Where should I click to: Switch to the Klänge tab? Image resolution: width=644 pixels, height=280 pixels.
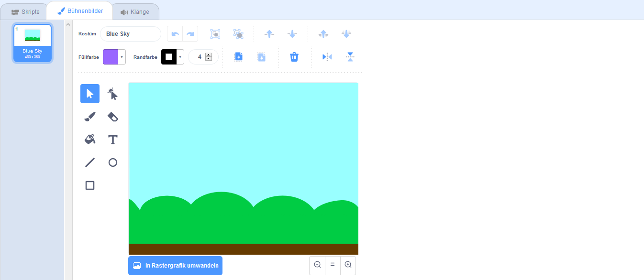coord(135,11)
